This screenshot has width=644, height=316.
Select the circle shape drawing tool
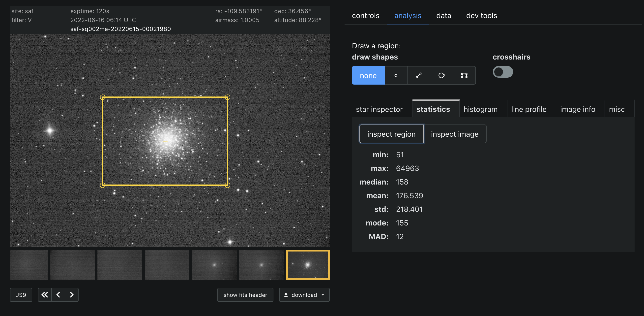point(441,75)
